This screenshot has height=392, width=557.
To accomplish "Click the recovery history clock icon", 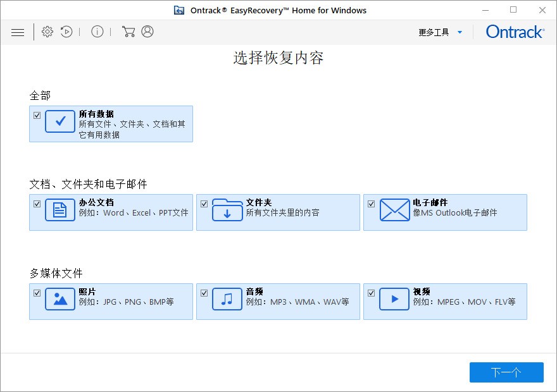I will click(x=66, y=32).
